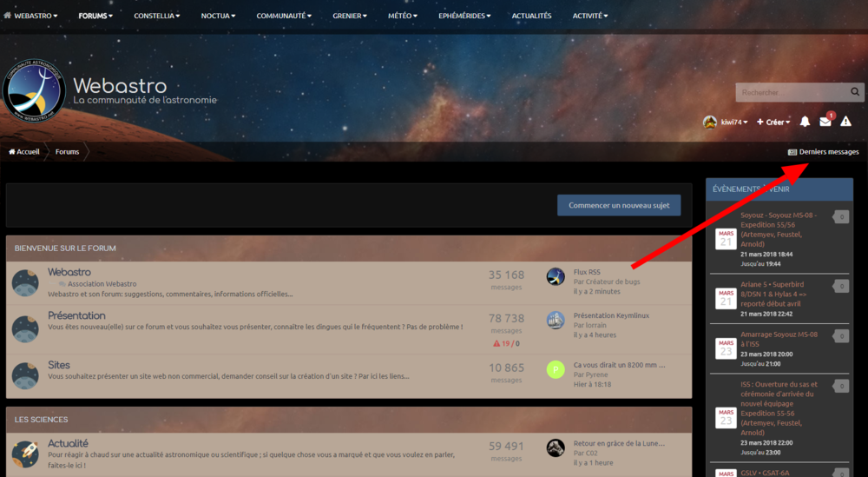Expand the COMMUNAUTÉ dropdown menu
This screenshot has height=477, width=868.
[284, 16]
